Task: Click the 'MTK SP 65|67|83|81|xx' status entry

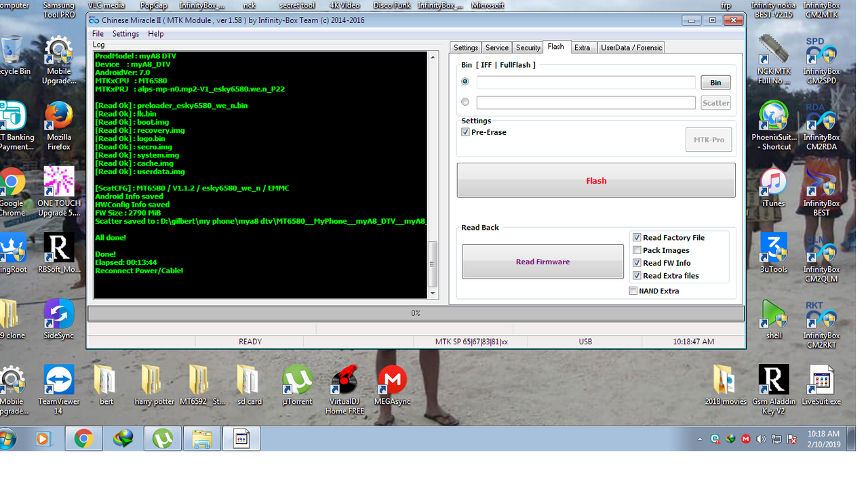Action: [x=471, y=342]
